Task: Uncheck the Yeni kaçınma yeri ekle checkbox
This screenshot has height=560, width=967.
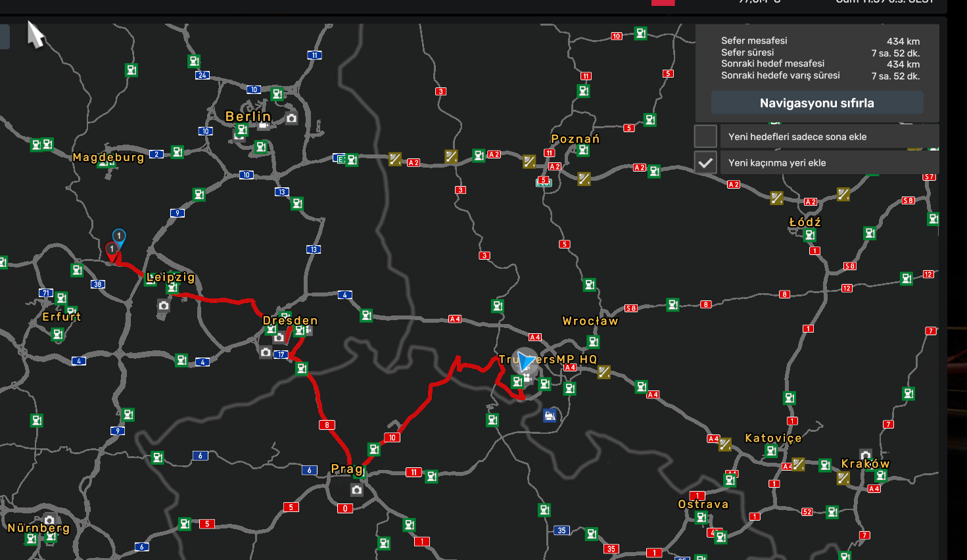Action: (x=705, y=162)
